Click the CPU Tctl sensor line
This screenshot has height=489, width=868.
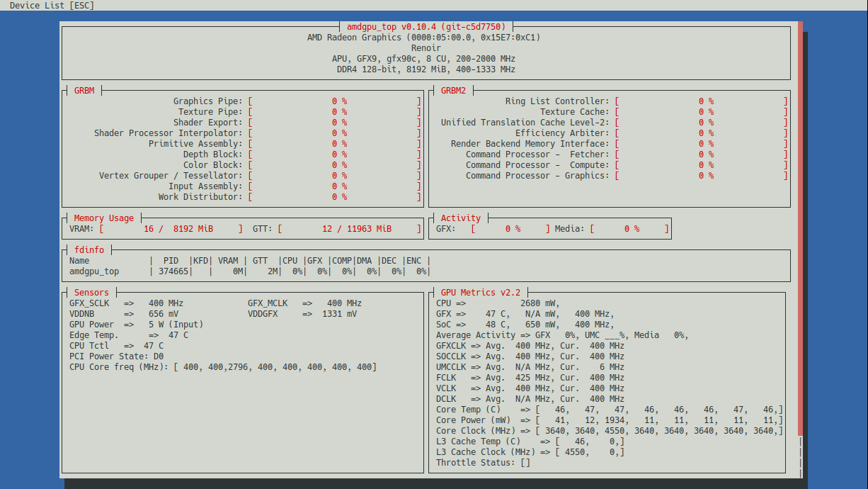(x=116, y=346)
